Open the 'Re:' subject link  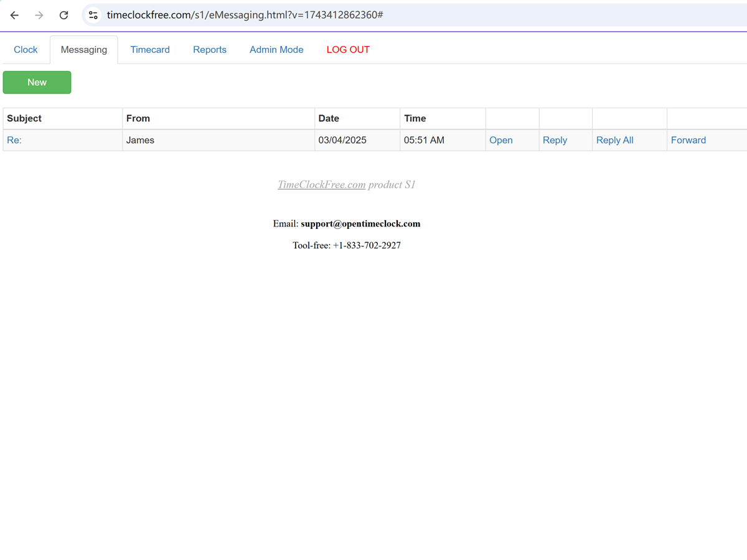pos(14,140)
